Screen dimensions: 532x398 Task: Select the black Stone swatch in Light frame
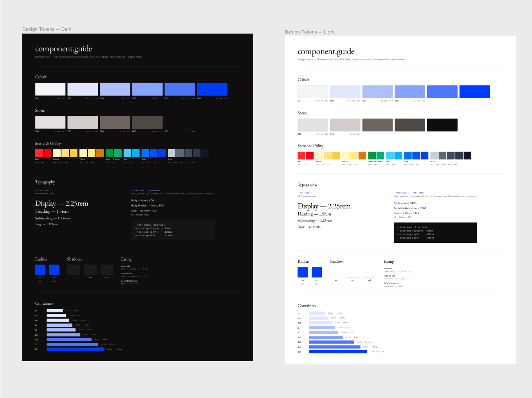[x=442, y=125]
